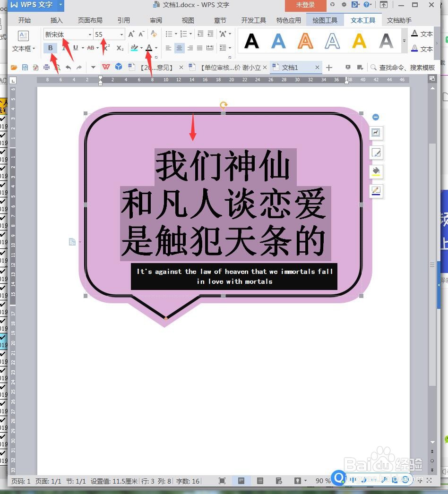
Task: Click help question mark icon
Action: pyautogui.click(x=366, y=4)
